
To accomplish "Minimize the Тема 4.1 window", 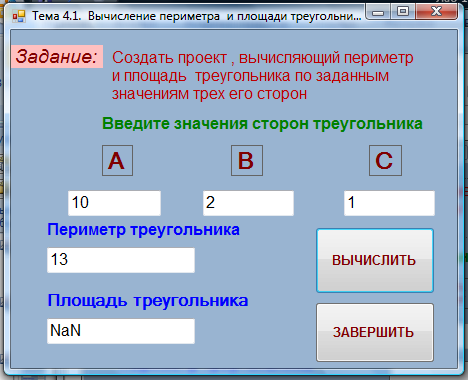I will click(378, 12).
